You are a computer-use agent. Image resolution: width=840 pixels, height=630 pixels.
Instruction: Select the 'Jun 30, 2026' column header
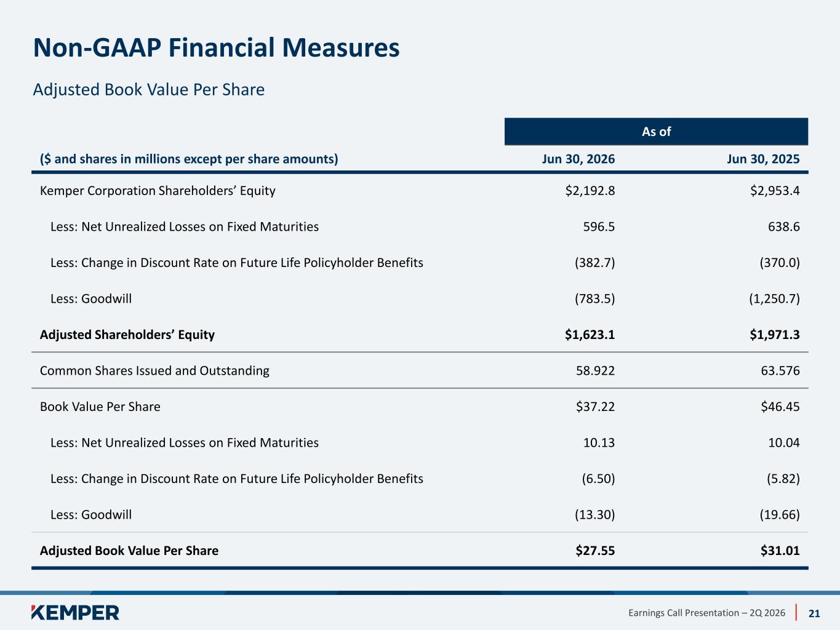(x=578, y=159)
